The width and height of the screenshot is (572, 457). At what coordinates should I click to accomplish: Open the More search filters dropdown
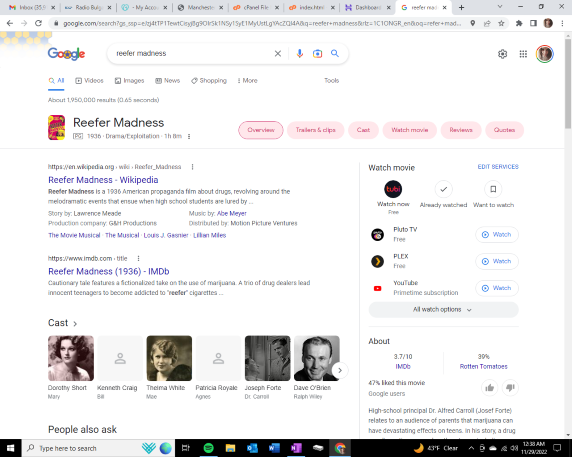point(247,81)
